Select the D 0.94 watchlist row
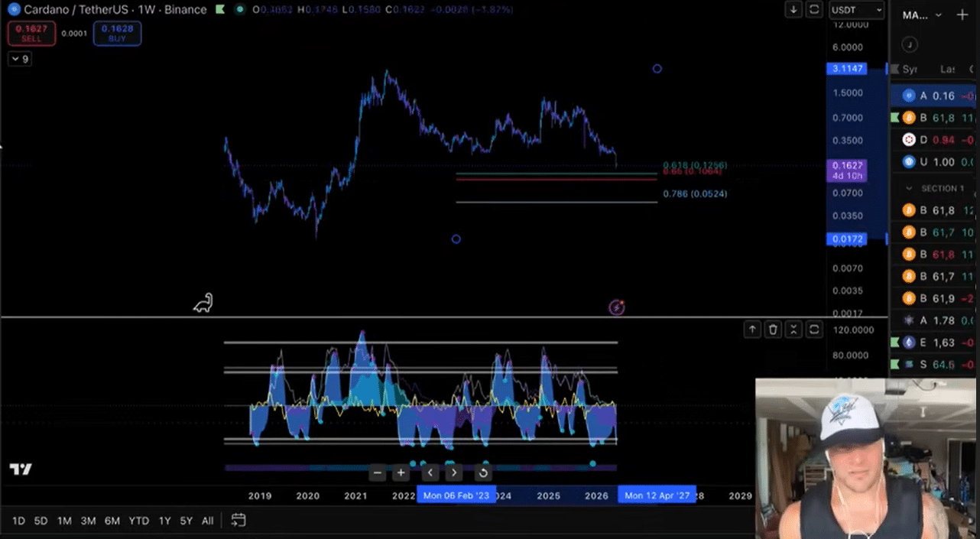This screenshot has height=539, width=980. (x=935, y=140)
